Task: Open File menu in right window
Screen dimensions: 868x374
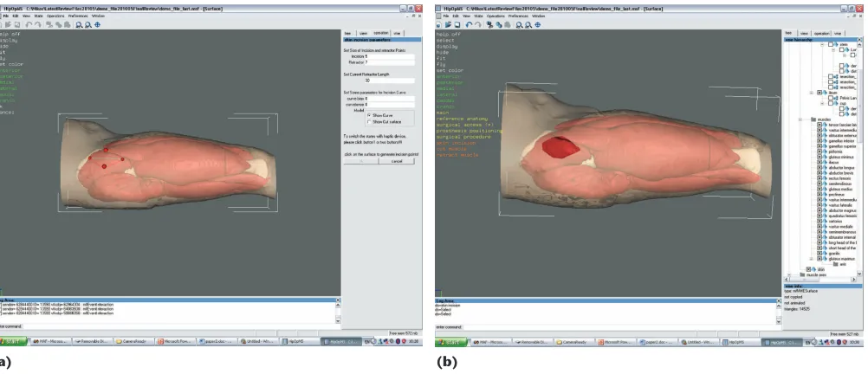Action: tap(444, 16)
